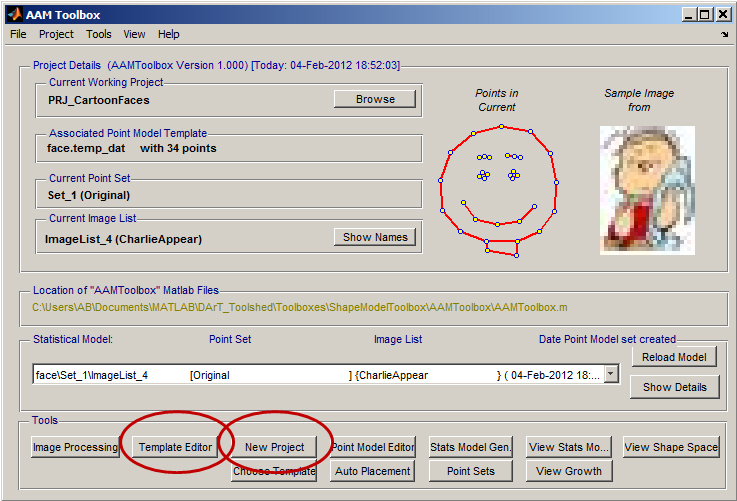The image size is (737, 501).
Task: Click the Charlie sample image thumbnail
Action: (647, 189)
